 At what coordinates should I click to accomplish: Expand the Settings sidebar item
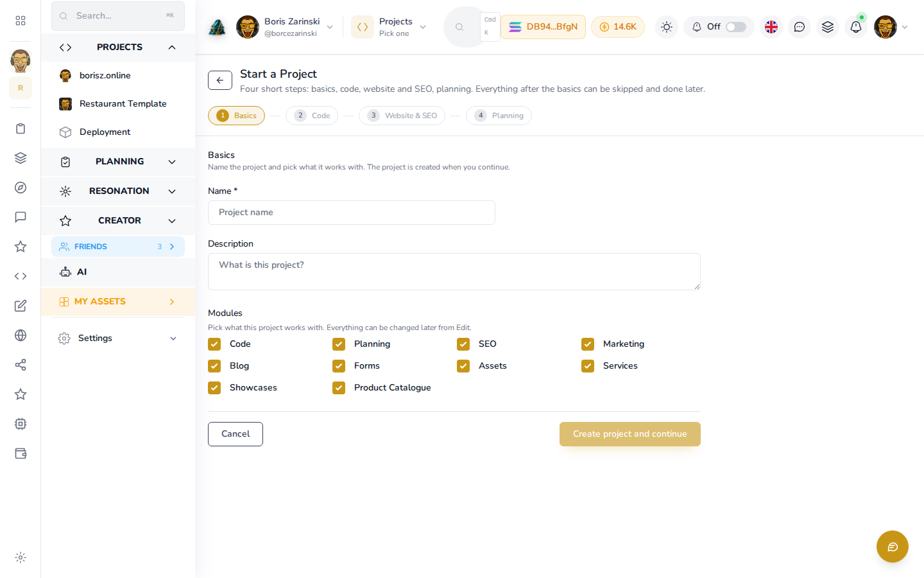point(118,338)
